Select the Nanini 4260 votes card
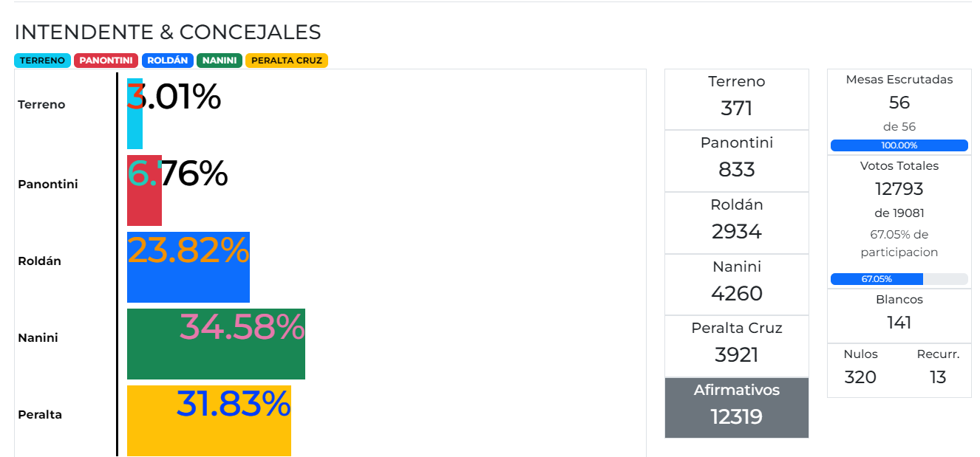Viewport: 980px width, 457px height. (737, 285)
